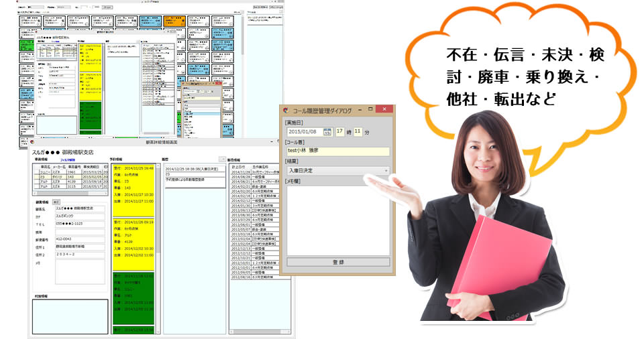Close the コール履歴管理ダイアログ window
644x339 pixels.
coord(384,110)
